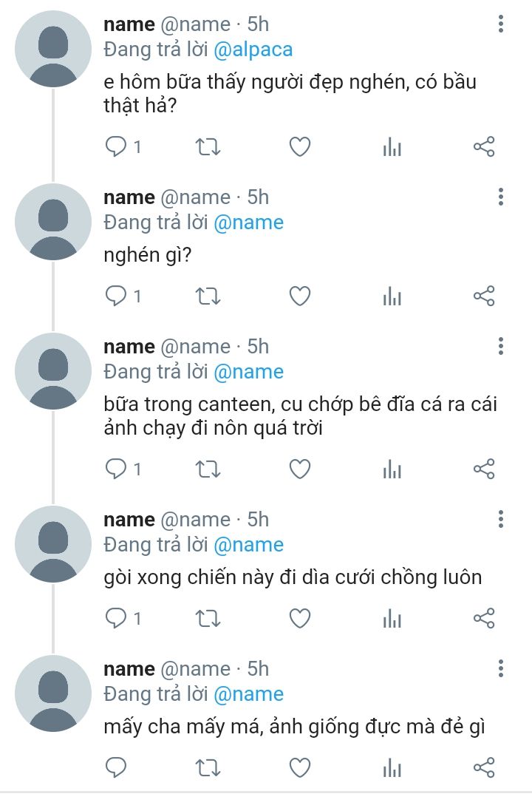Viewport: 532px width, 794px height.
Task: Open the @alpaca profile link
Action: point(253,50)
